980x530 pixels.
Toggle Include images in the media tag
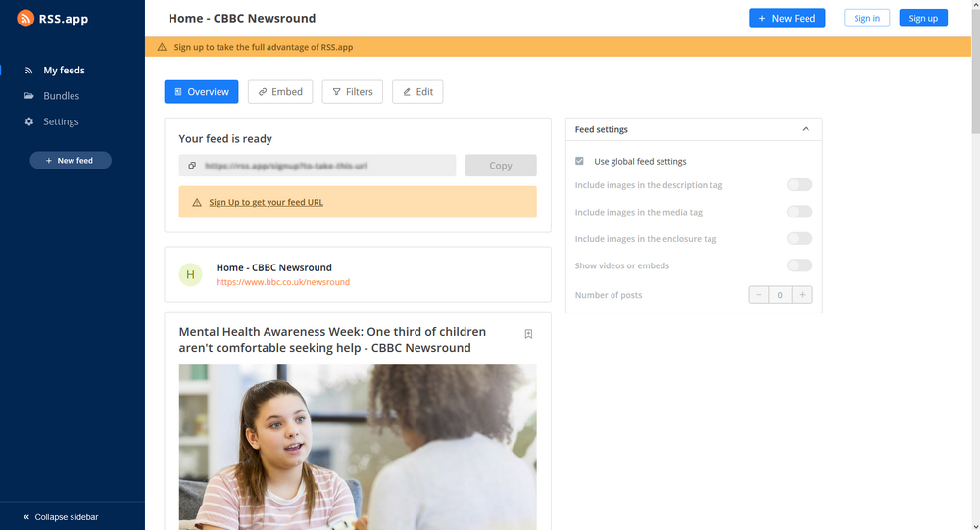(800, 212)
